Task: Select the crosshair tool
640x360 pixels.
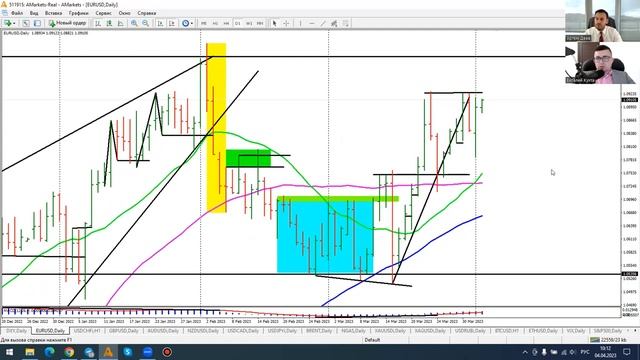Action: (x=286, y=23)
